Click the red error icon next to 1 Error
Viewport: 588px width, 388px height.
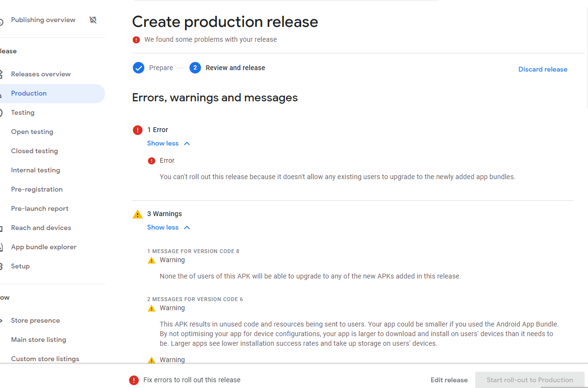[138, 130]
